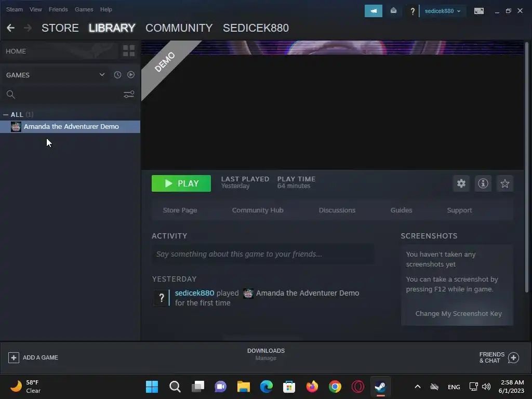
Task: Click the Amanda the Adventurer game icon in the sidebar
Action: tap(16, 127)
